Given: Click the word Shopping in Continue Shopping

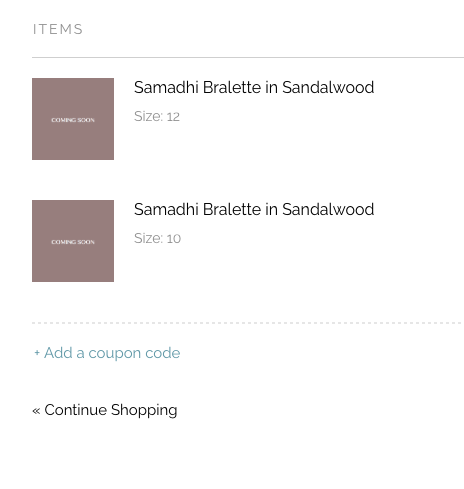Looking at the screenshot, I should (x=144, y=410).
